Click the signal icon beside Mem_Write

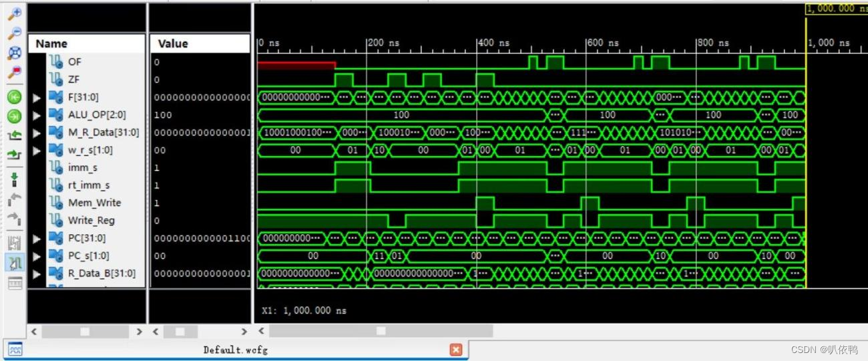(x=57, y=202)
